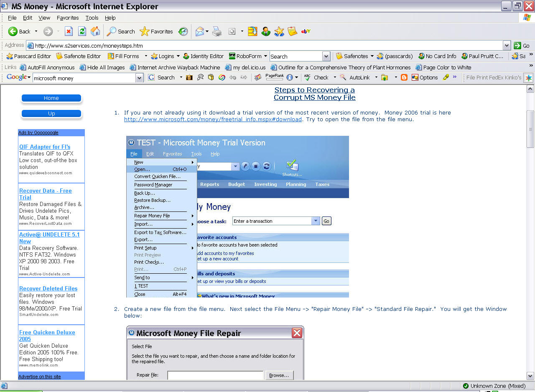
Task: Click the vertical scrollbar down arrow
Action: tap(530, 376)
